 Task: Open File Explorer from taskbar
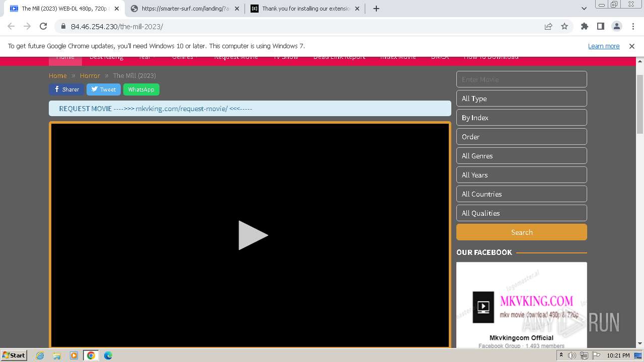pyautogui.click(x=57, y=355)
